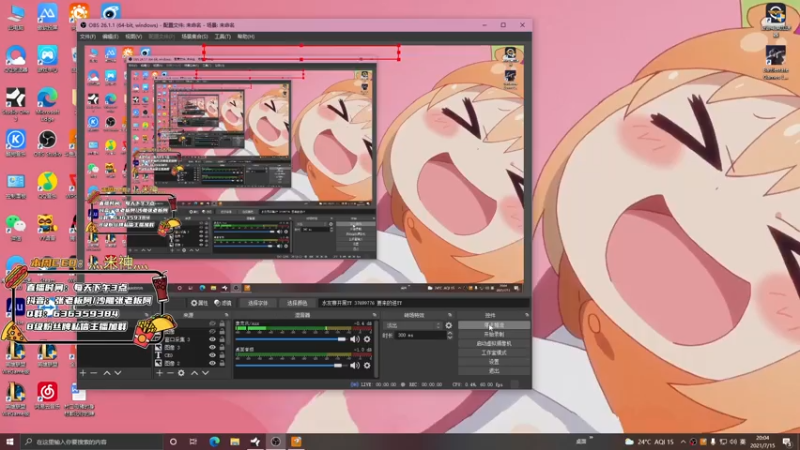
Task: Open File Explorer from taskbar
Action: (x=235, y=441)
